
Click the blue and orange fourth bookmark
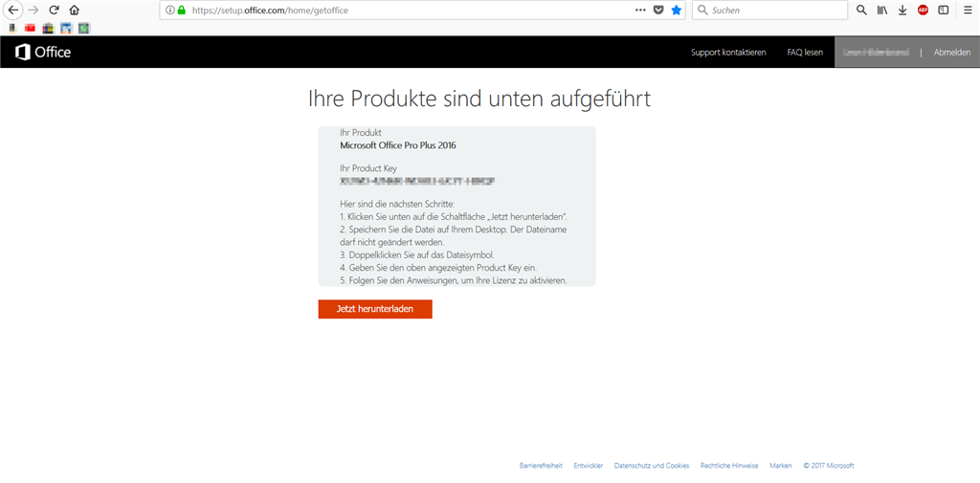coord(66,28)
